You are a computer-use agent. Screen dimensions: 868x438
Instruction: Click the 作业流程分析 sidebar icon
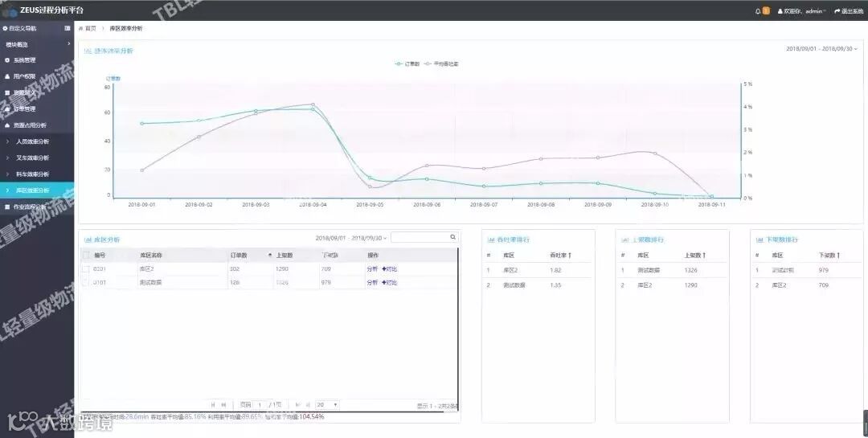pos(7,207)
